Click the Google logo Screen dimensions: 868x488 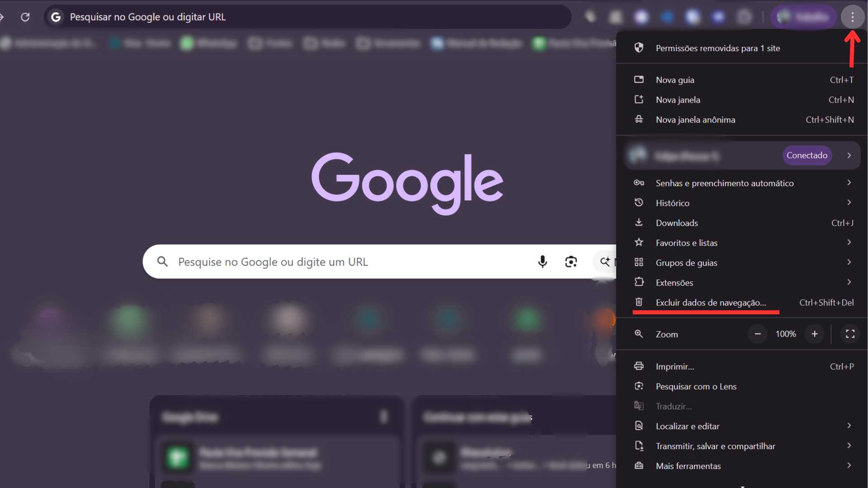point(407,183)
